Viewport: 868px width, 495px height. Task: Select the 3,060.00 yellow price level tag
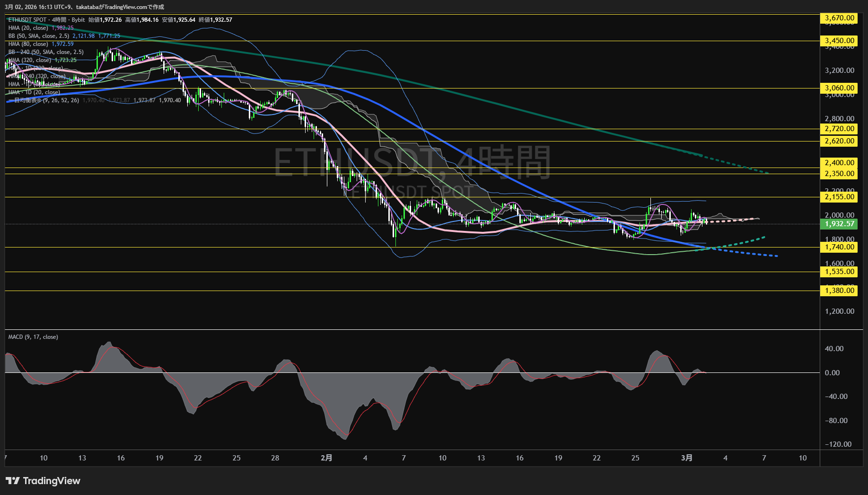839,88
